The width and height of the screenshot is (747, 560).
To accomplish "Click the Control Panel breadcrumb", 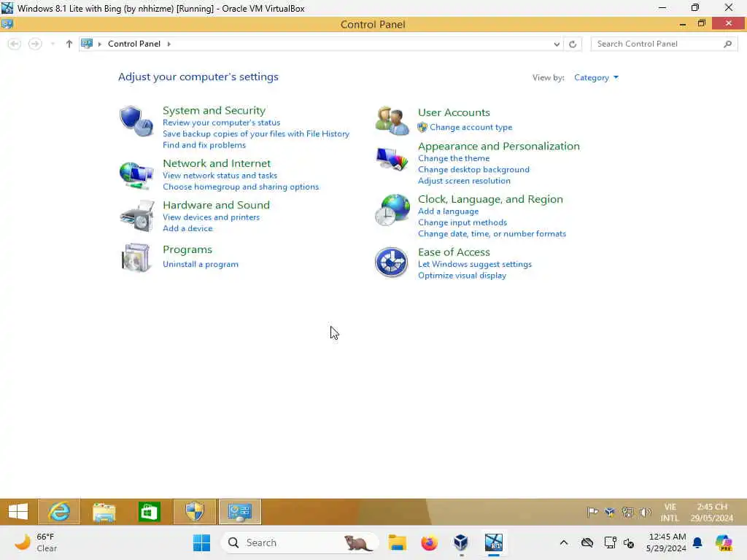I will (134, 44).
